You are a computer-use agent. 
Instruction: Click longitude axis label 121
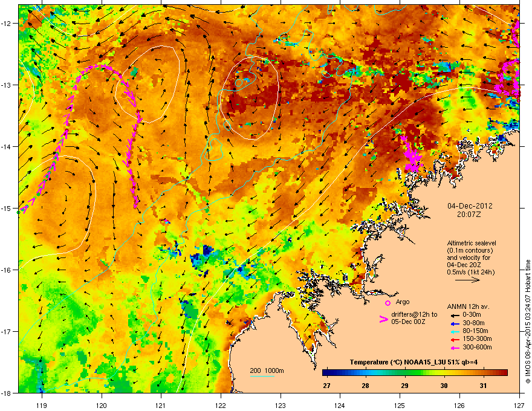pos(161,405)
